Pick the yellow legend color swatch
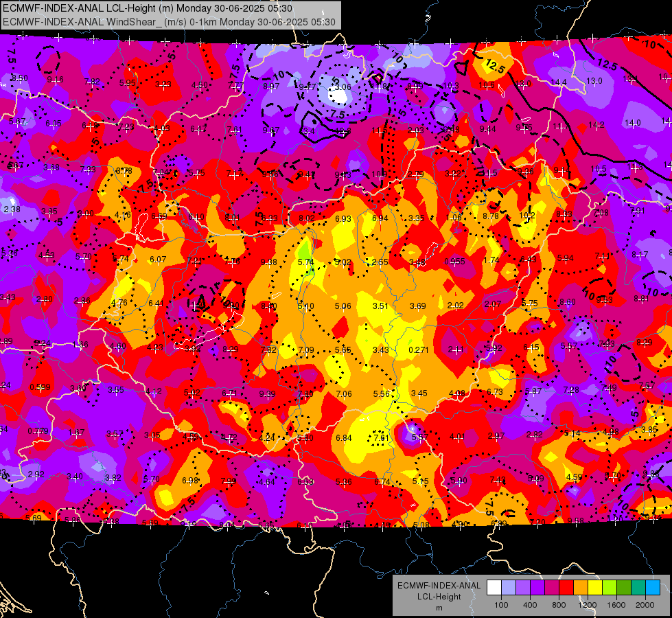The image size is (672, 618). click(x=595, y=588)
